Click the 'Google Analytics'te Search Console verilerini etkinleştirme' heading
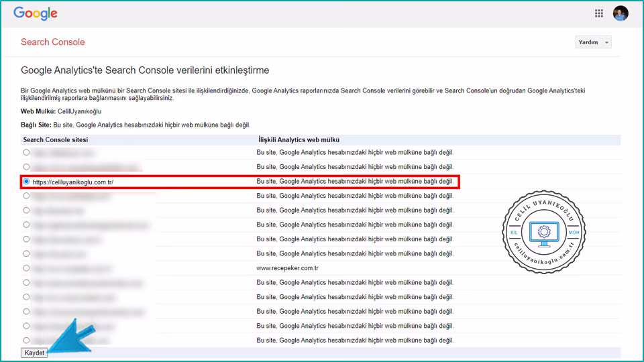The width and height of the screenshot is (644, 362). coord(145,70)
